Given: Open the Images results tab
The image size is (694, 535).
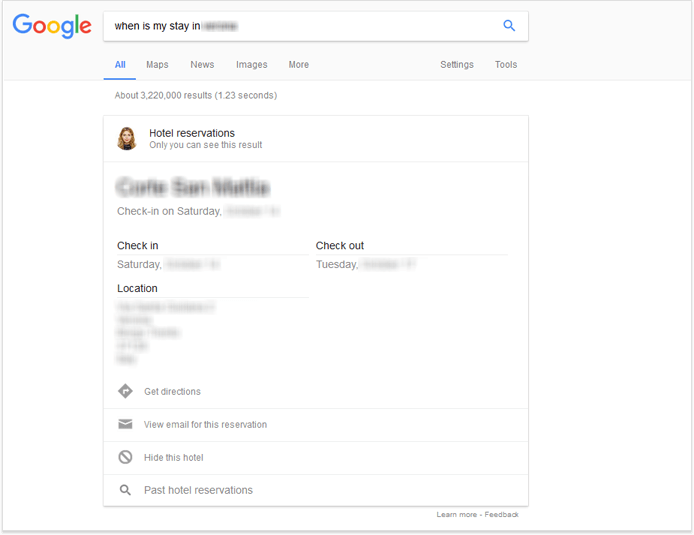Looking at the screenshot, I should point(251,65).
